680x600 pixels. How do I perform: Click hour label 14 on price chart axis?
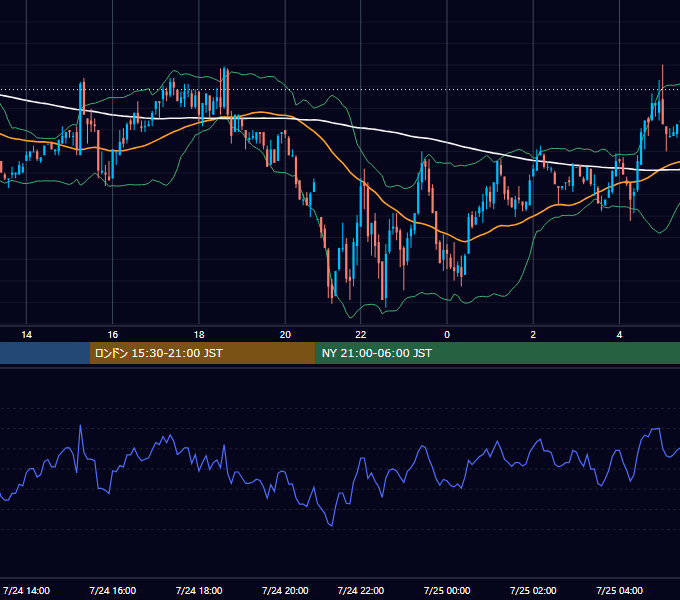point(26,335)
